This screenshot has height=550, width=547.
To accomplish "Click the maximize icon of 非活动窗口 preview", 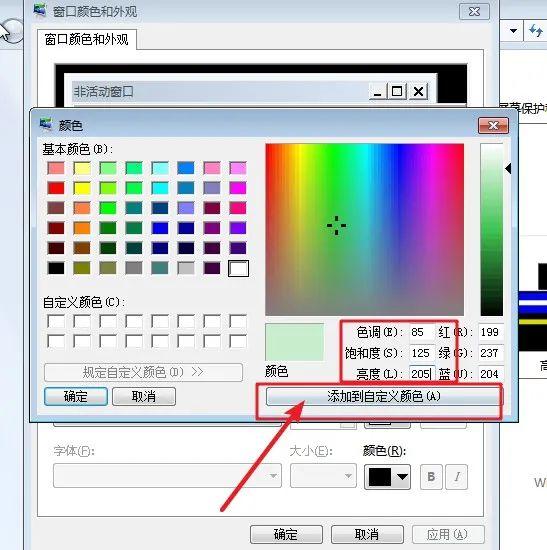I will click(397, 92).
